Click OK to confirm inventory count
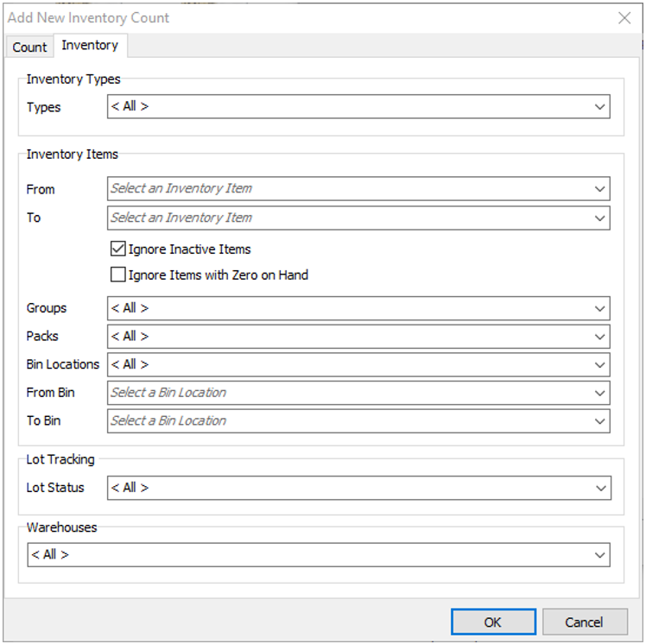This screenshot has width=646, height=644. [492, 622]
